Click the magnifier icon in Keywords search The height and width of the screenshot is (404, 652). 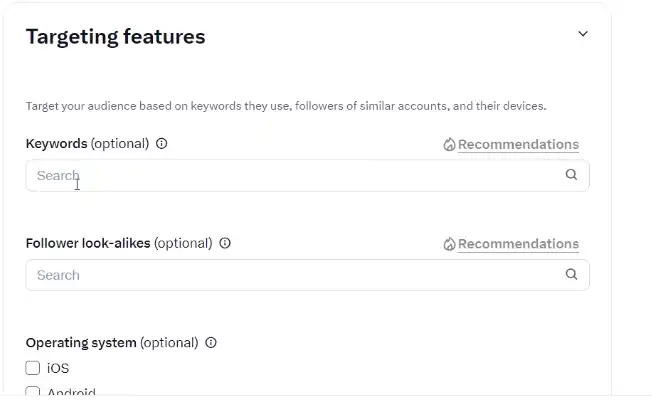(571, 175)
